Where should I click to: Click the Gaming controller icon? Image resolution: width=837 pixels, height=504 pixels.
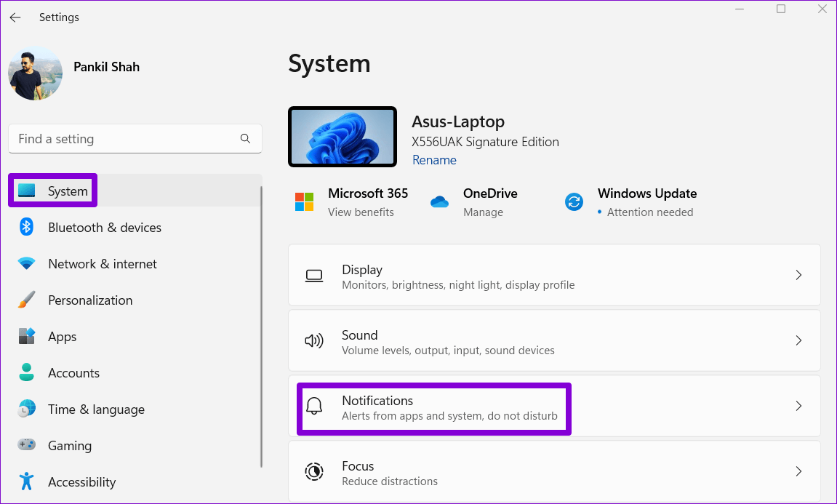click(26, 445)
